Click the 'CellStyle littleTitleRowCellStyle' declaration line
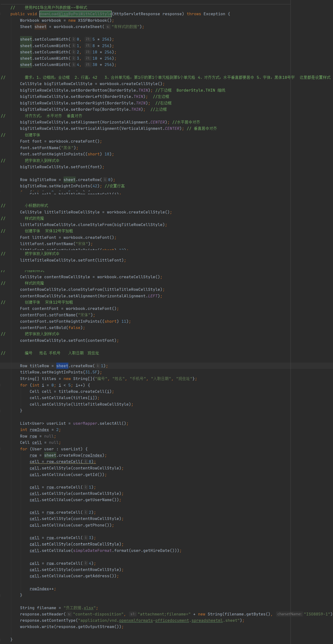333x644 pixels. pos(96,212)
